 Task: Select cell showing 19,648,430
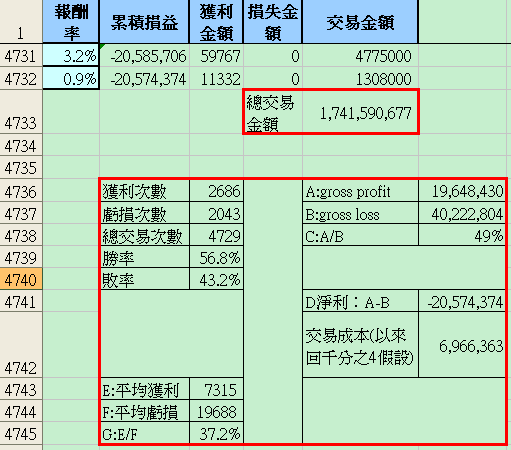(x=462, y=191)
